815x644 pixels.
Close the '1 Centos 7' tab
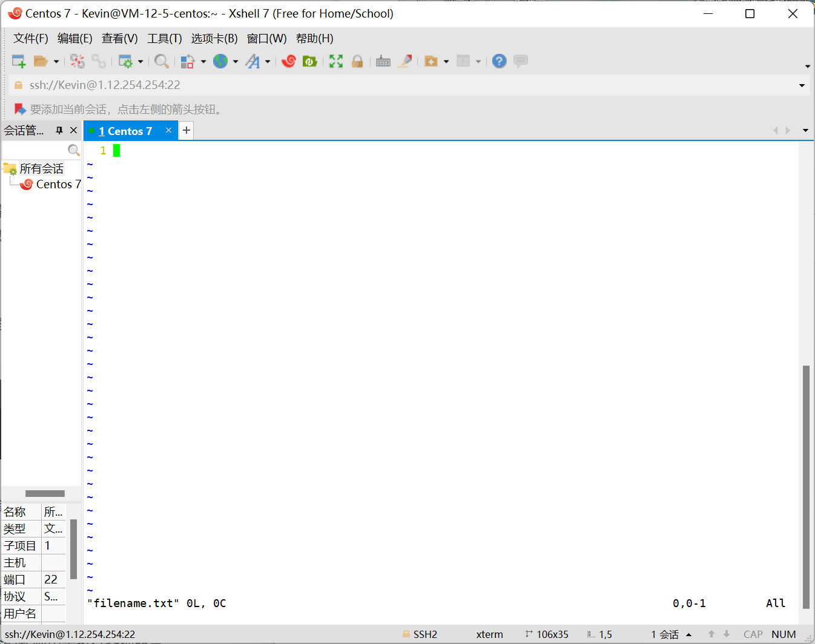(x=169, y=130)
